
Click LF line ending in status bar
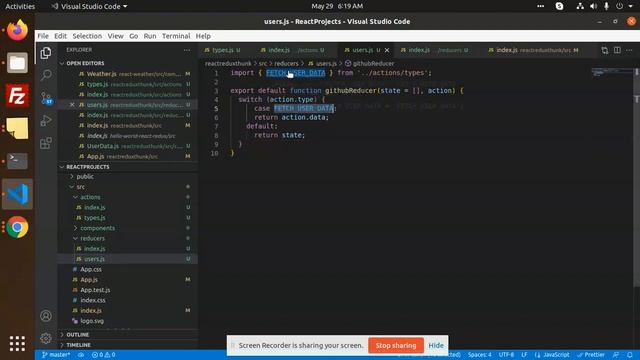[524, 355]
